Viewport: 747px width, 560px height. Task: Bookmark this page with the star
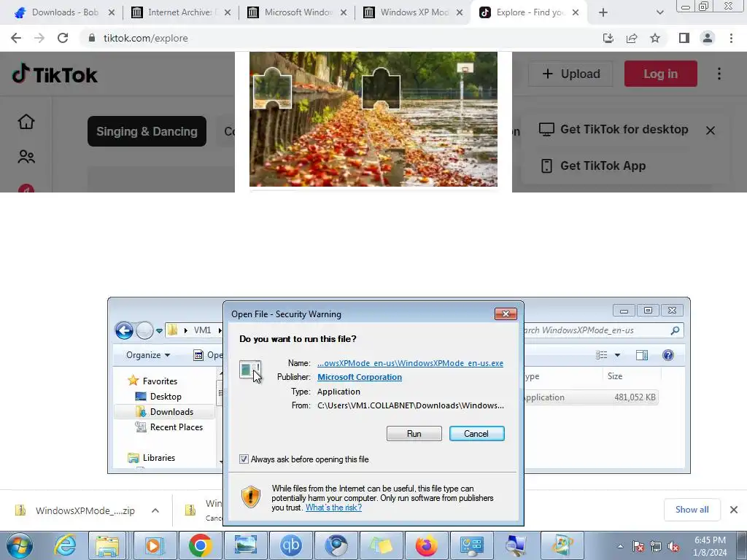pos(655,38)
